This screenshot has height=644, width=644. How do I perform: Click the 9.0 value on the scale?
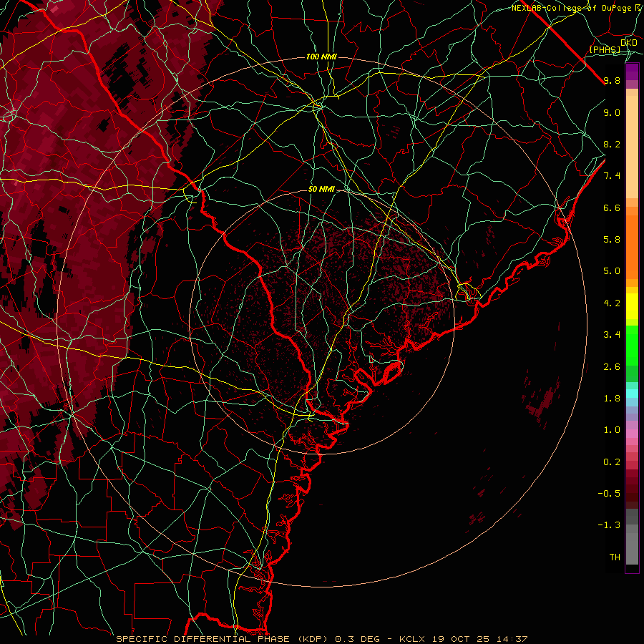pyautogui.click(x=612, y=112)
